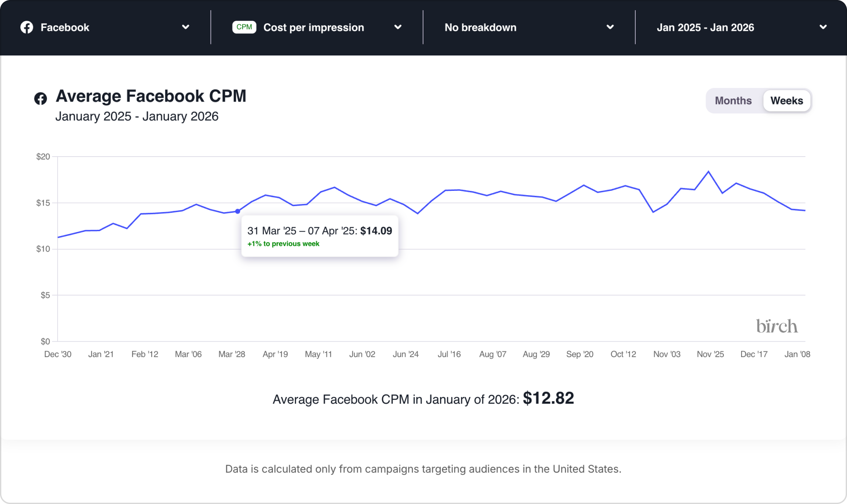Click the Facebook logo beside the chart title
Screen dimensions: 847x504
(40, 97)
